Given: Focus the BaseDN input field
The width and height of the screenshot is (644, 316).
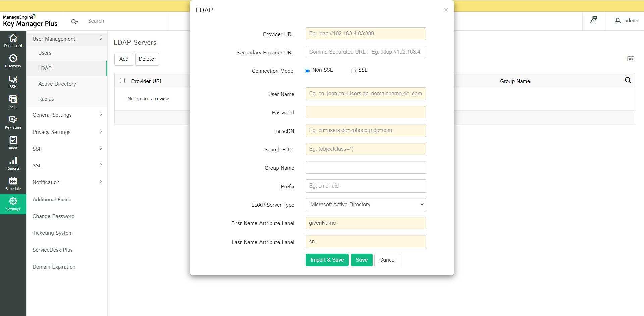Looking at the screenshot, I should click(x=366, y=130).
